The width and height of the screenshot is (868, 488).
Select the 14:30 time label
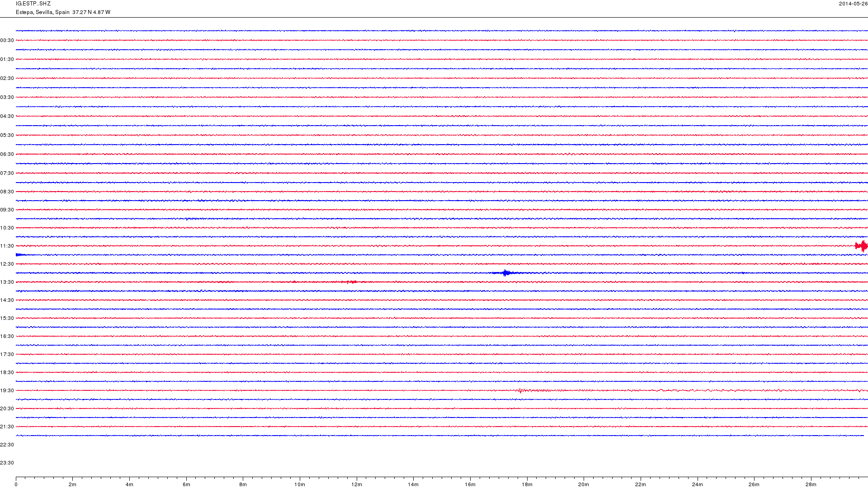[x=7, y=300]
